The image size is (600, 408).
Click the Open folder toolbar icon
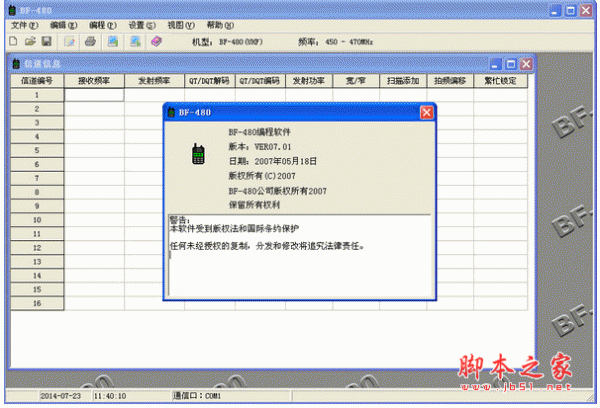[30, 41]
